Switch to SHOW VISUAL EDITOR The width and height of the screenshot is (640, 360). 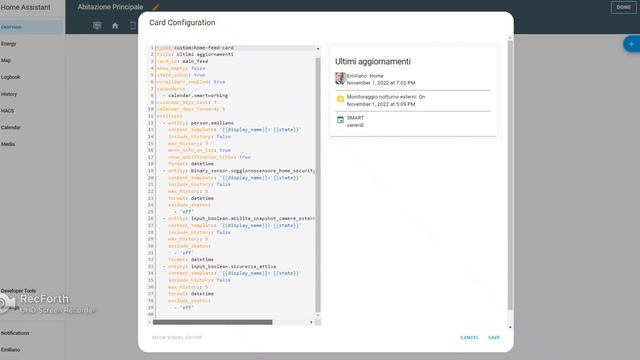pos(177,338)
